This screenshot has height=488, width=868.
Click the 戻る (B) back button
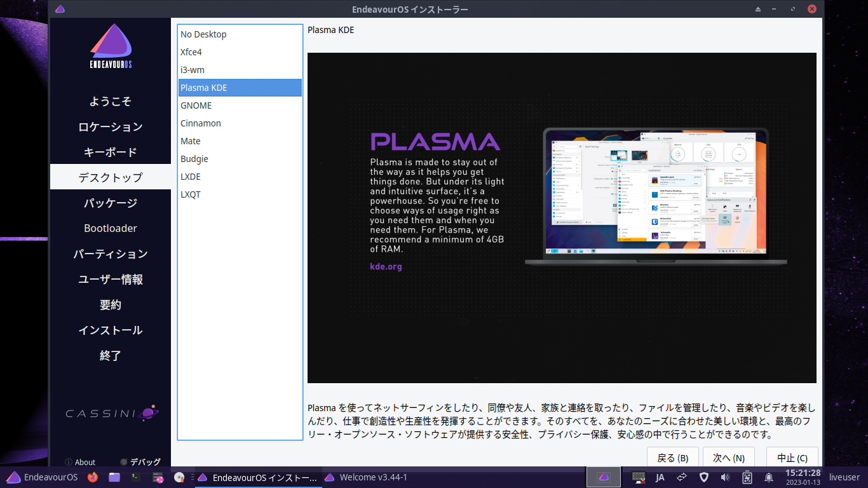click(673, 457)
